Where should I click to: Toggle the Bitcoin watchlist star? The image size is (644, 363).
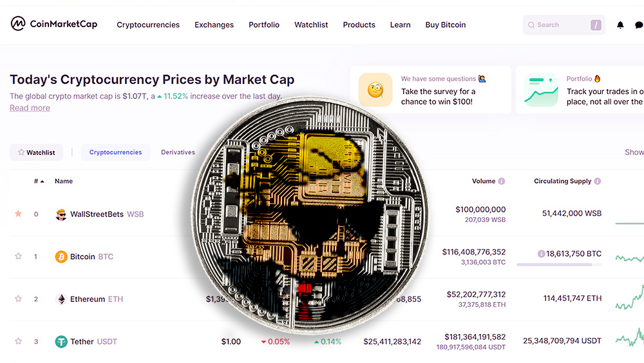point(18,256)
